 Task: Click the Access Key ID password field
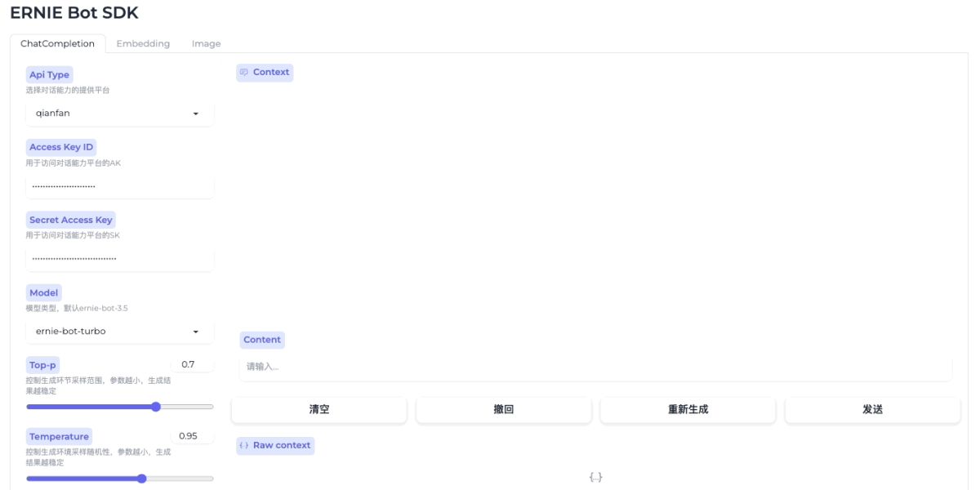click(119, 186)
